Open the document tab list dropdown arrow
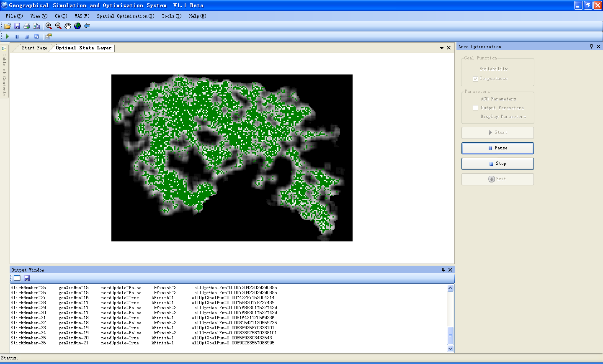The image size is (603, 364). 442,48
